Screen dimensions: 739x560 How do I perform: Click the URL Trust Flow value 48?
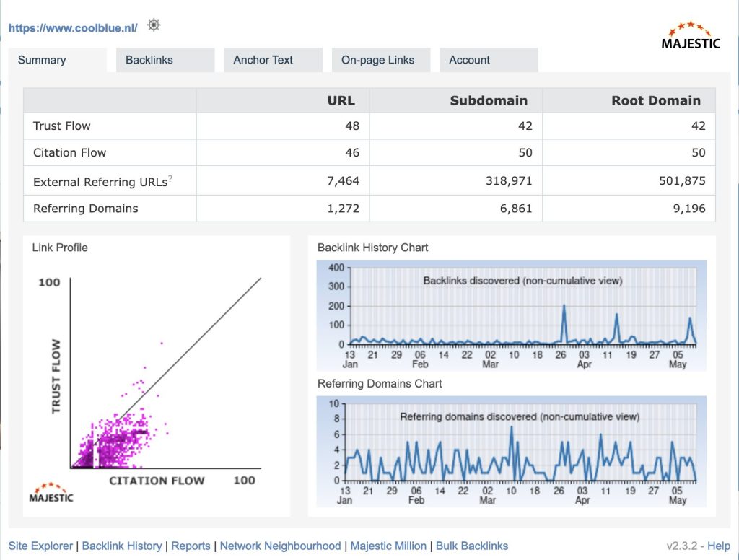click(352, 126)
